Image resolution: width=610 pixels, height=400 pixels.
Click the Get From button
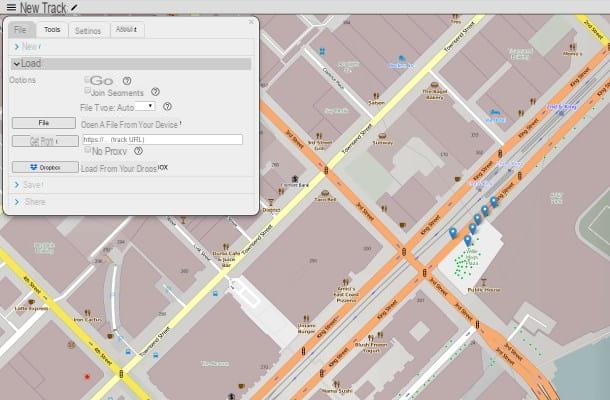[x=45, y=141]
